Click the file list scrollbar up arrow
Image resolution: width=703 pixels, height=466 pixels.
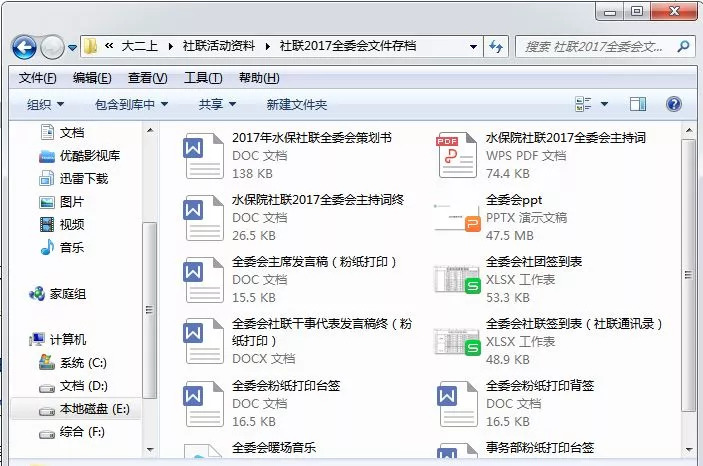coord(689,131)
